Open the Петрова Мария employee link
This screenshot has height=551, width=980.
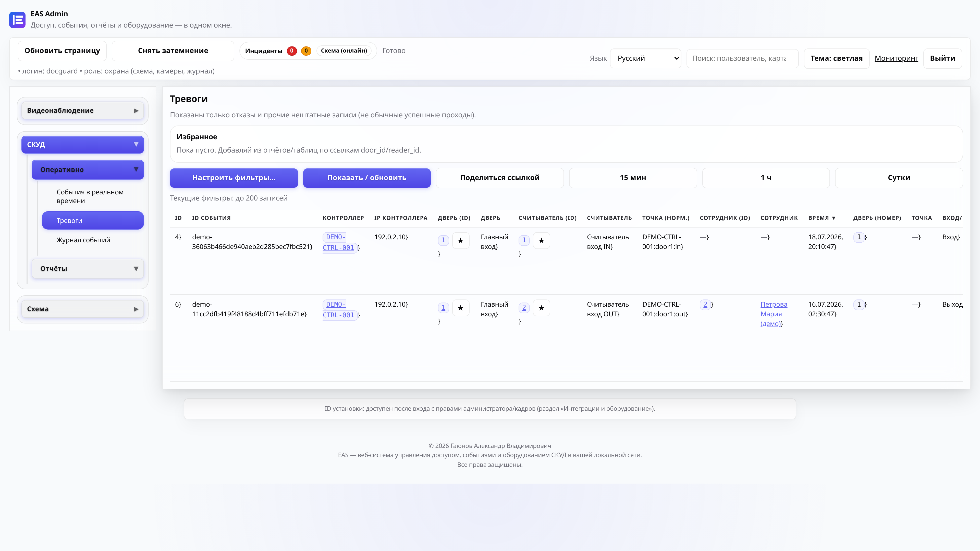(x=774, y=314)
